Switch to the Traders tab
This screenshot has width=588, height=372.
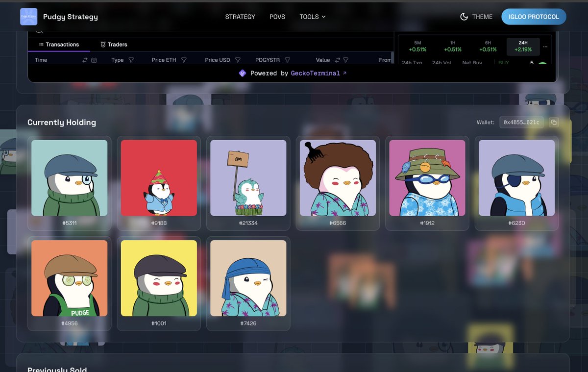(114, 45)
